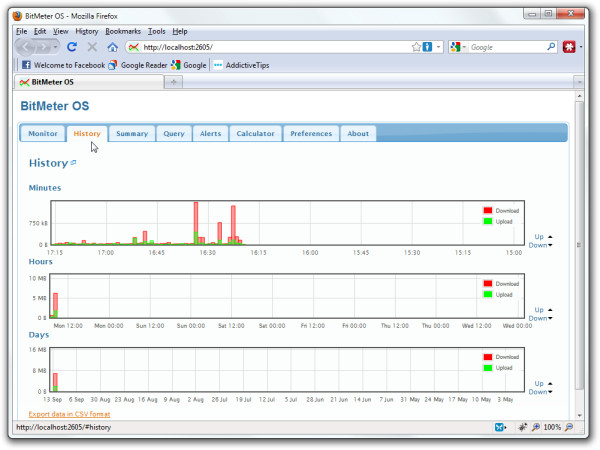Click the Stop loading X icon
Viewport: 600px width, 450px height.
[x=92, y=47]
